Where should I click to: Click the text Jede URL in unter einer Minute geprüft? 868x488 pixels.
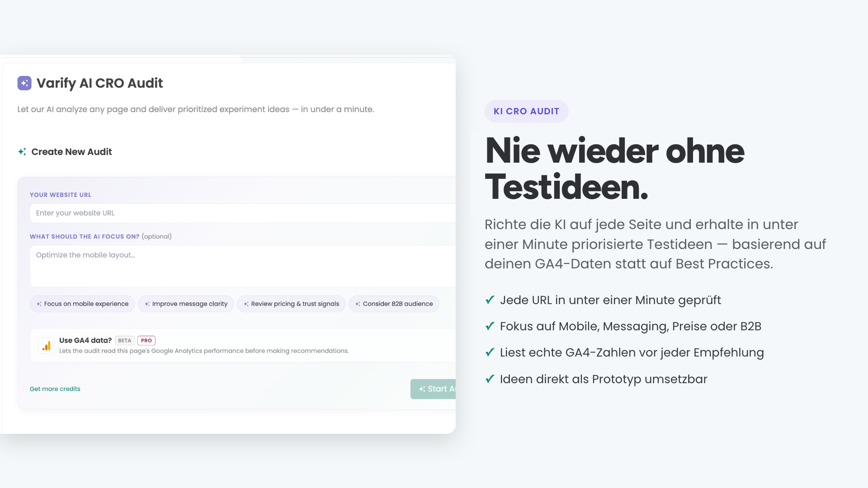click(610, 300)
